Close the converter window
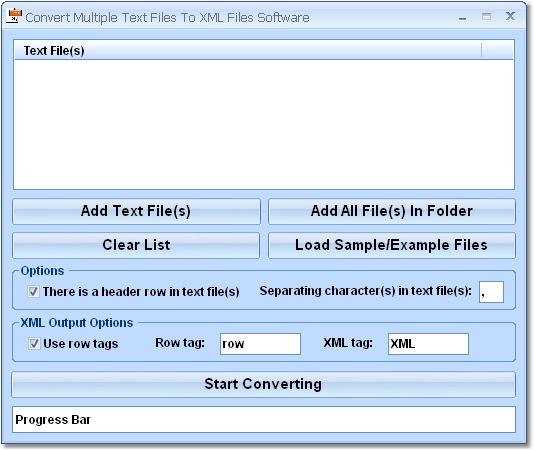Image resolution: width=534 pixels, height=451 pixels. coord(510,16)
